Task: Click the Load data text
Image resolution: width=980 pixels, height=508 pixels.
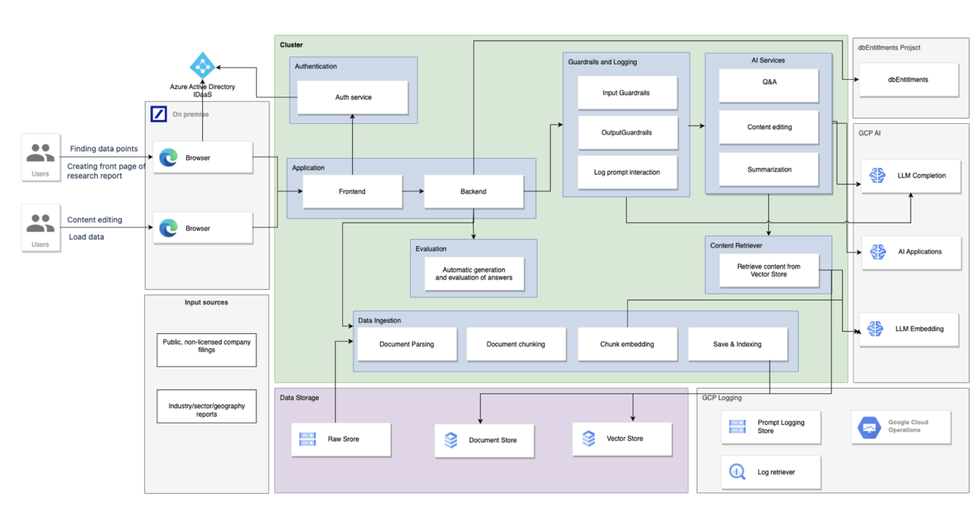Action: pyautogui.click(x=86, y=236)
